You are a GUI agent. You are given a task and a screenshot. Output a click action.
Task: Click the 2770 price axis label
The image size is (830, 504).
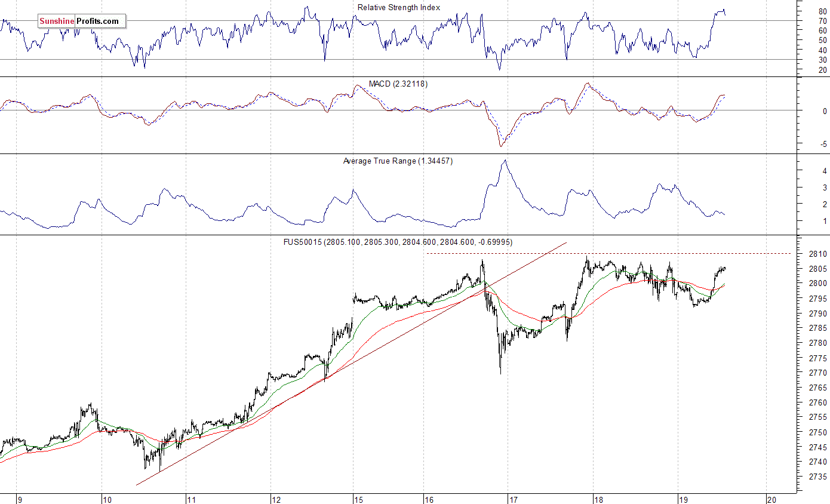819,373
